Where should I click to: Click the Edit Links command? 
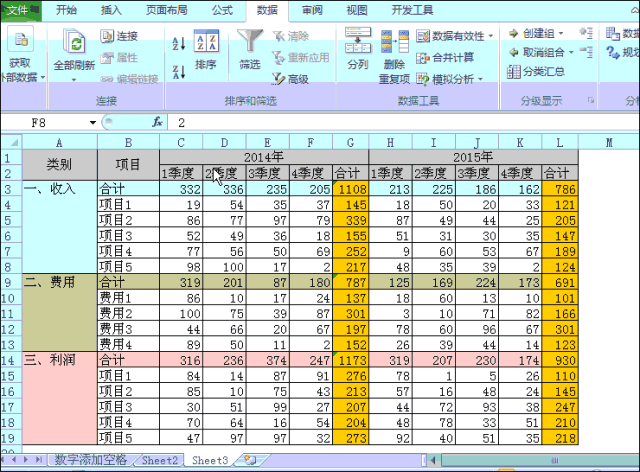point(129,79)
